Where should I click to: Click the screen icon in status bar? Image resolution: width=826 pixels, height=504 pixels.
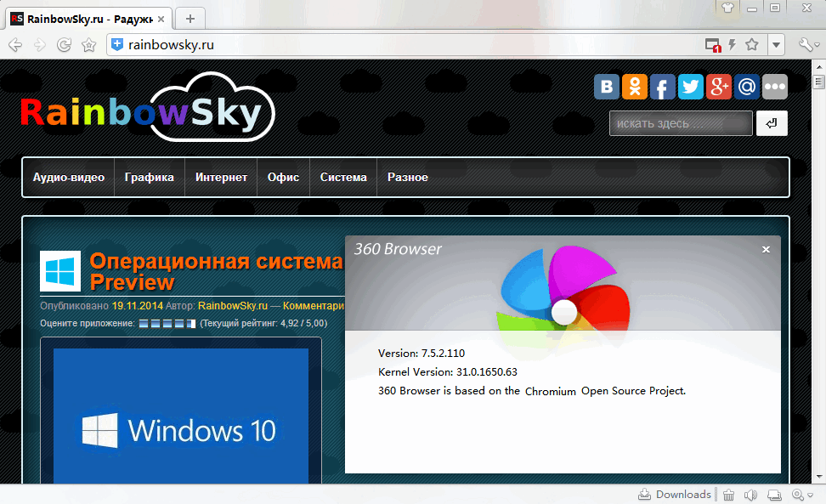click(x=774, y=495)
